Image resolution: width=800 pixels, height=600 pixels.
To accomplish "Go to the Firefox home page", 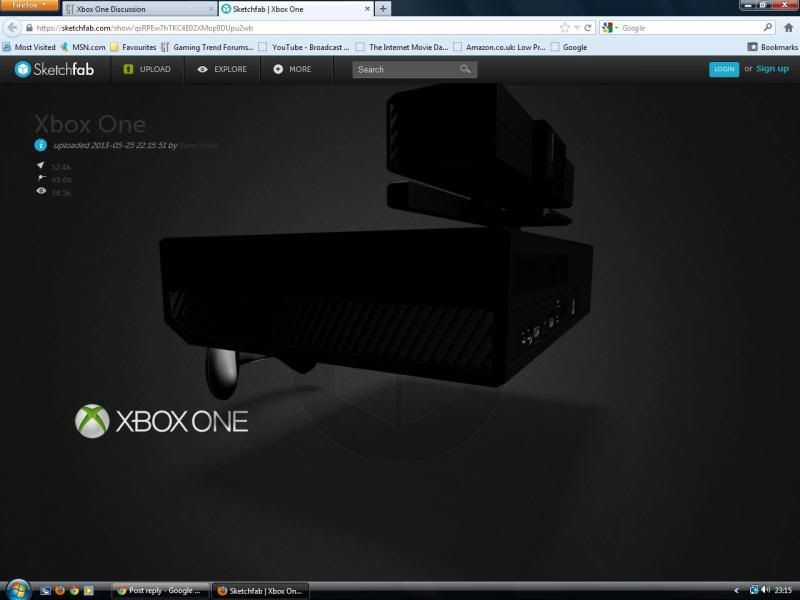I will click(x=788, y=28).
